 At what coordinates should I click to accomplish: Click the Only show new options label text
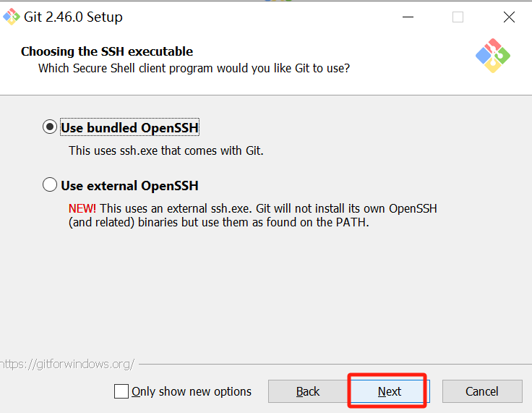[192, 391]
